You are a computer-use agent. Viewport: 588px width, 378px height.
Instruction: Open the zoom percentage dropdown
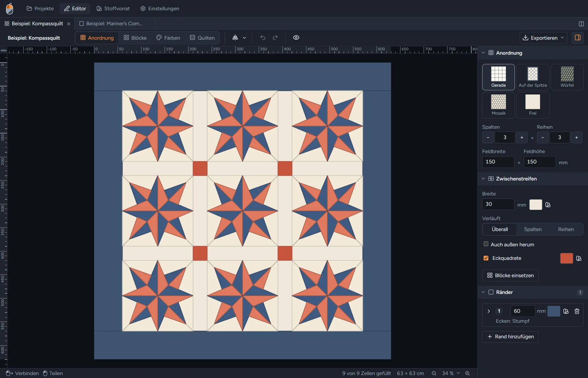(451, 373)
